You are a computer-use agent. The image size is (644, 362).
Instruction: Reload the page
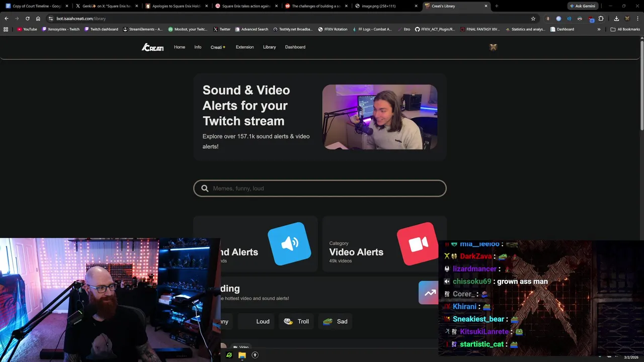point(27,19)
